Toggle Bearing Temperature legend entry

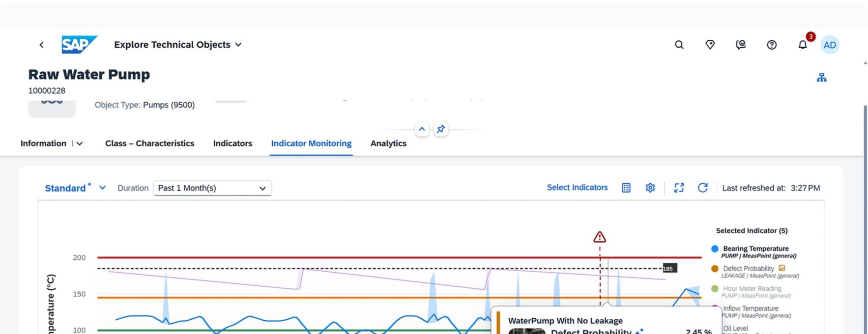755,249
